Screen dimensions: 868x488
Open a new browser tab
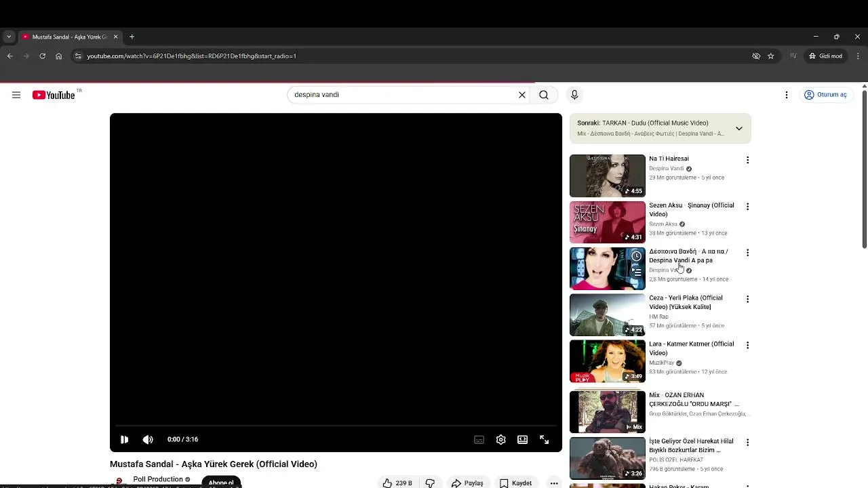pyautogui.click(x=132, y=37)
